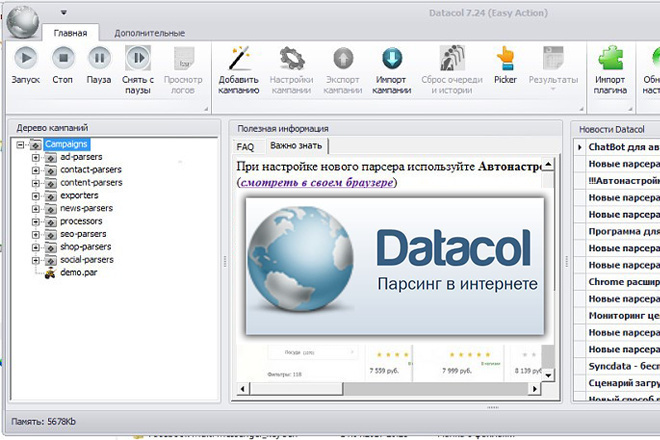Expand the ad-parsers folder
660x440 pixels.
(x=36, y=157)
